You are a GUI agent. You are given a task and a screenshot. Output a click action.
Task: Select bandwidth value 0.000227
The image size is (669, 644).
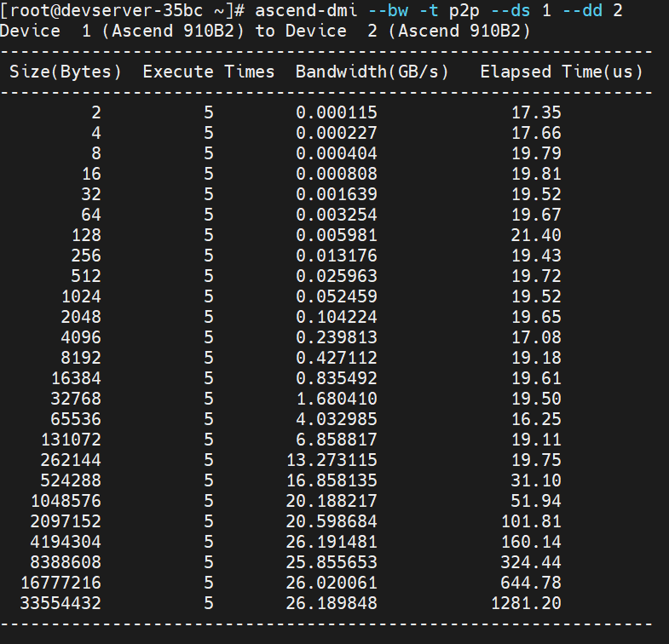click(337, 133)
